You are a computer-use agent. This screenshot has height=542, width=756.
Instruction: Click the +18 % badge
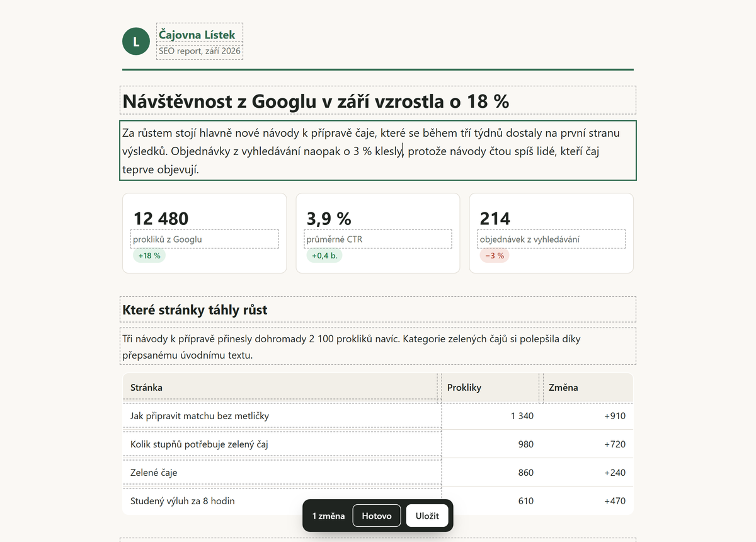click(149, 255)
